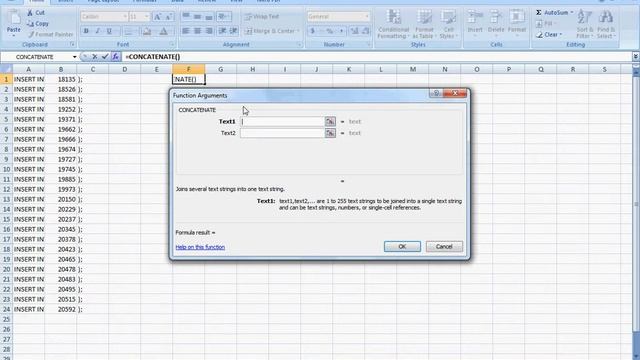Click Increase Indent icon
Image resolution: width=640 pixels, height=360 pixels.
[234, 31]
